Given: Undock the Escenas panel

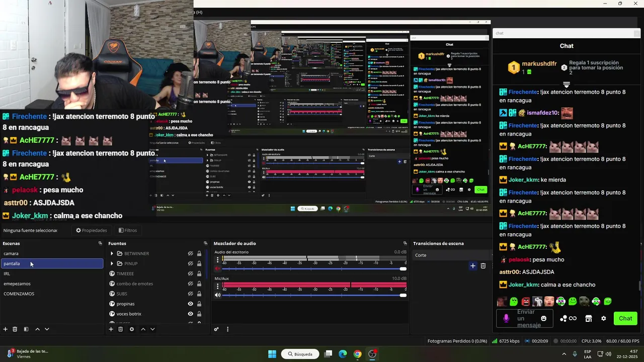Looking at the screenshot, I should click(100, 243).
